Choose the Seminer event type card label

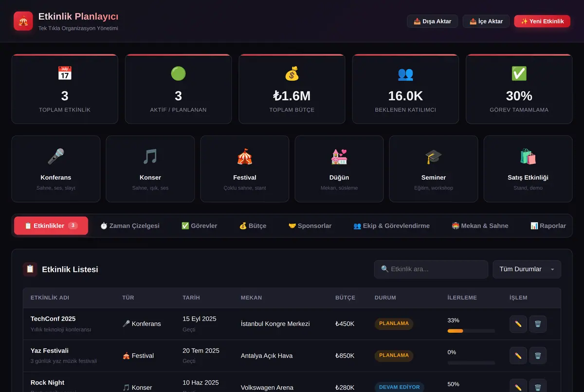tap(434, 178)
